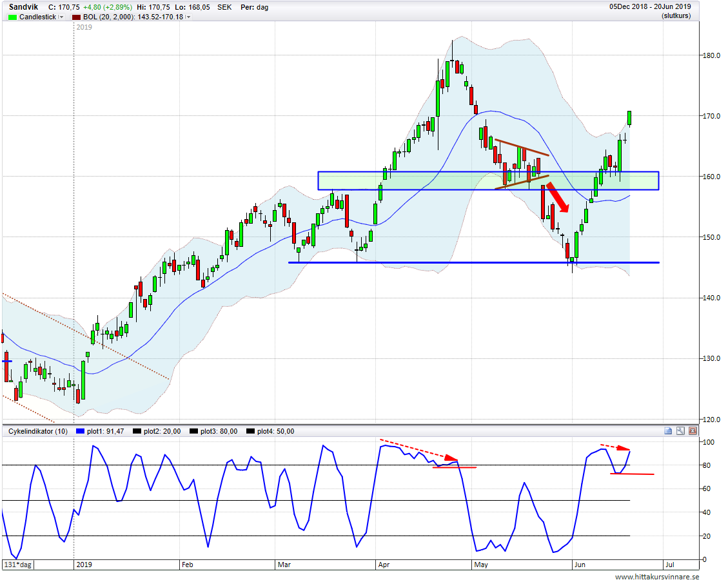The image size is (728, 580).
Task: Click the 'May' time axis label
Action: tap(481, 565)
